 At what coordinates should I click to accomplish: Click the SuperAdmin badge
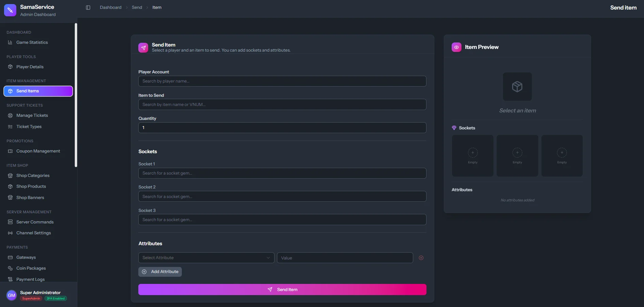point(31,299)
